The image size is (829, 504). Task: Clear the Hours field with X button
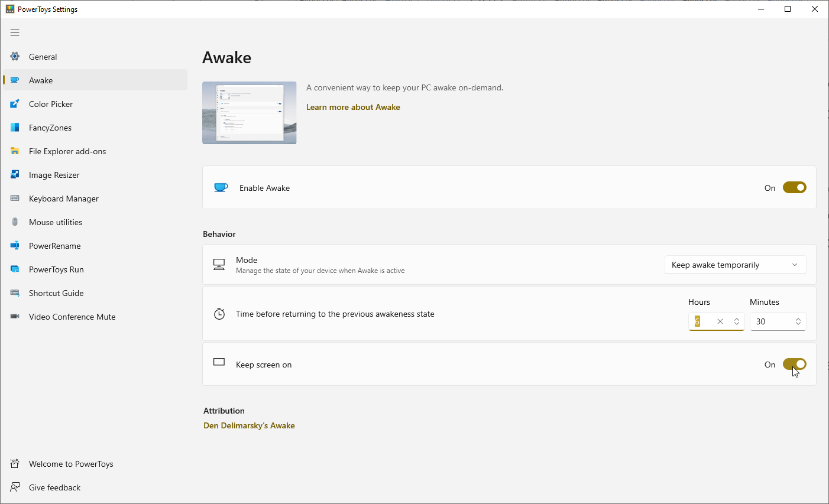click(720, 321)
